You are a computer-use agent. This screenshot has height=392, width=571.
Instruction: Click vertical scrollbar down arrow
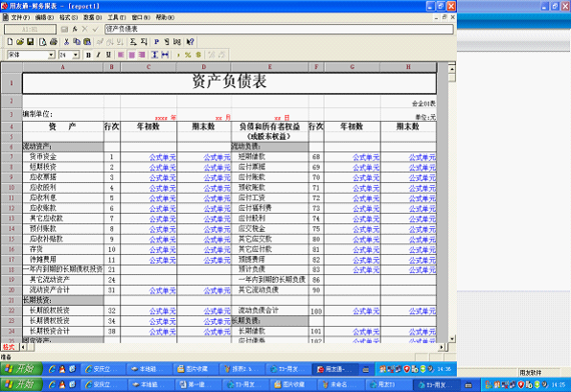[452, 339]
